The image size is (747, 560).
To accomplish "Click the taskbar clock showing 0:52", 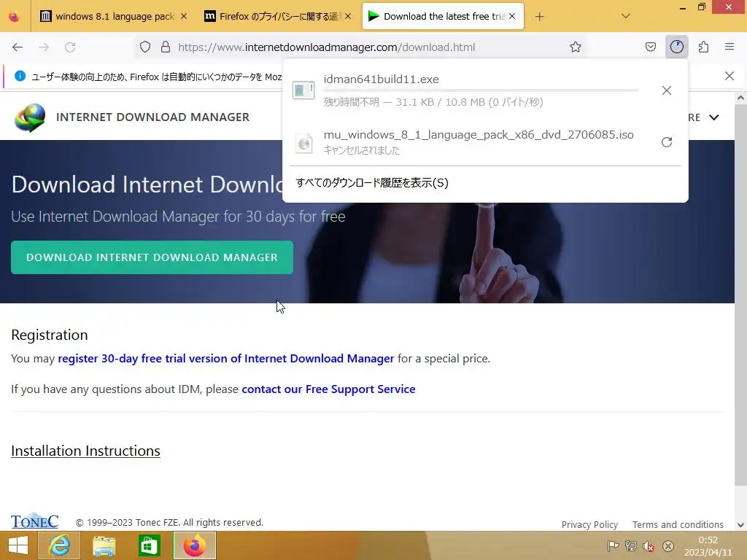I will (708, 545).
